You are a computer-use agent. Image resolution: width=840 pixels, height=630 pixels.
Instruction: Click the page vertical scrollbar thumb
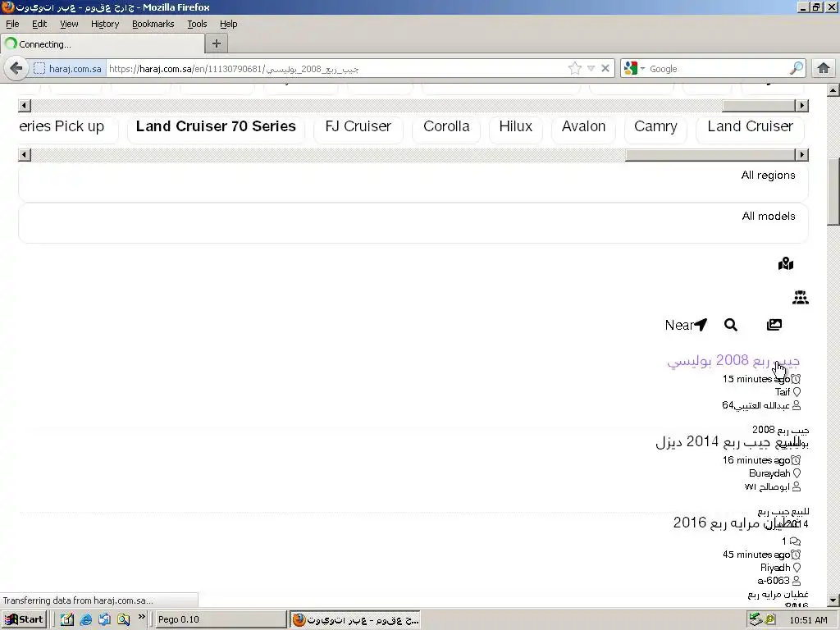coord(833,192)
